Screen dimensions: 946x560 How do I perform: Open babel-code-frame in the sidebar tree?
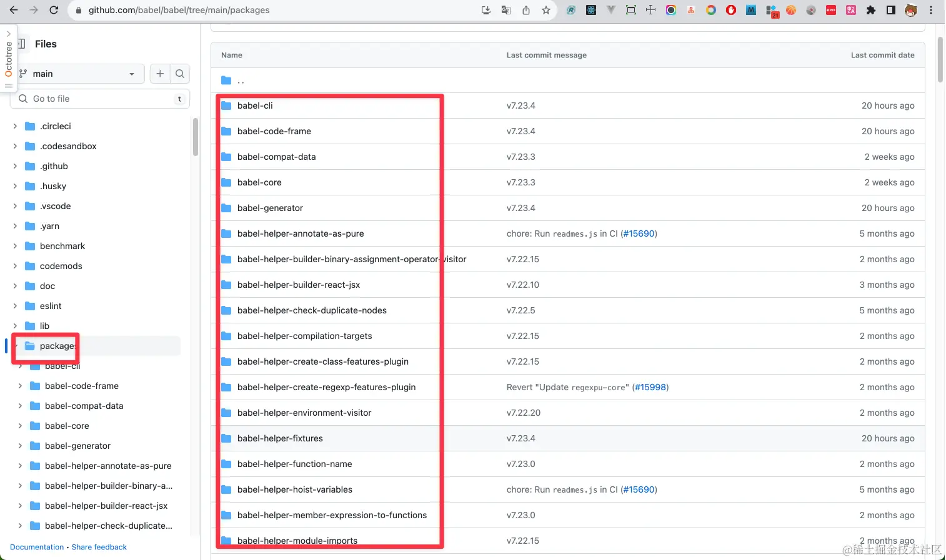(x=82, y=386)
